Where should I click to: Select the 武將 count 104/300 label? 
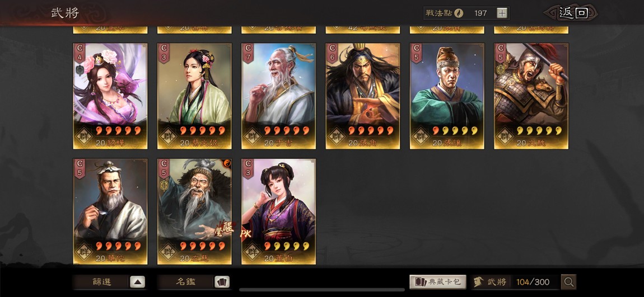(533, 282)
